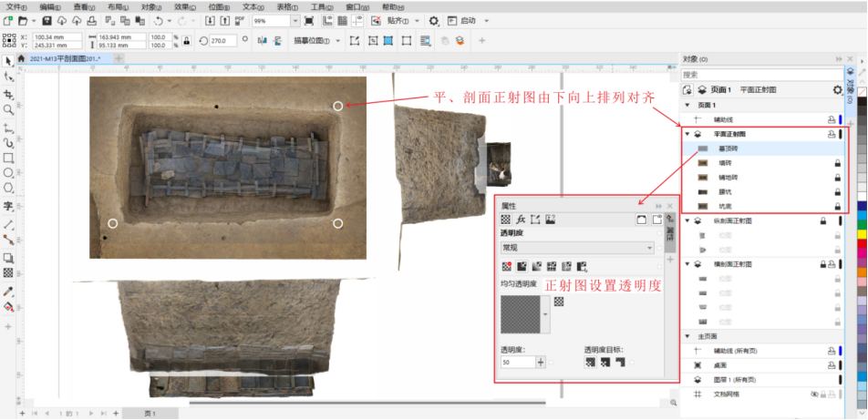Select the Transparency checkerboard tool
This screenshot has height=420, width=868.
[x=8, y=272]
